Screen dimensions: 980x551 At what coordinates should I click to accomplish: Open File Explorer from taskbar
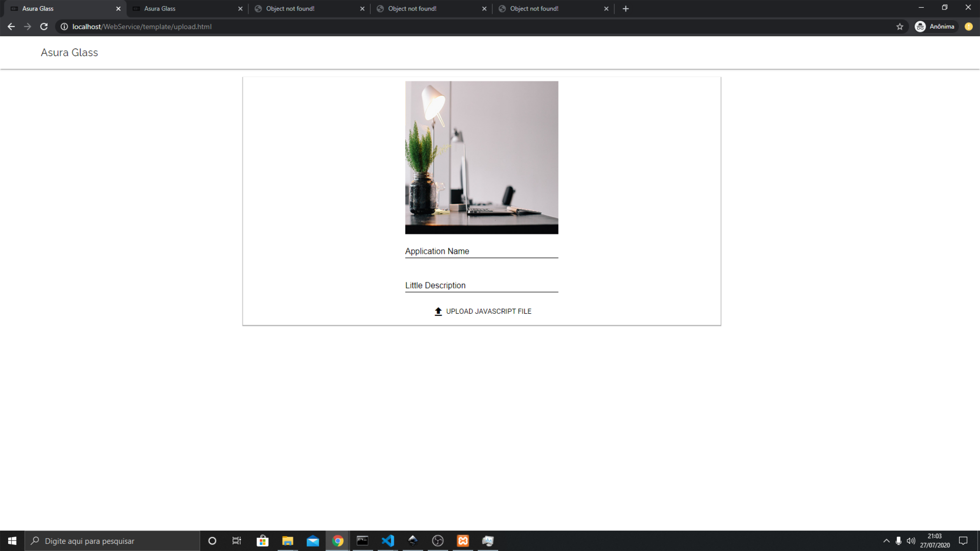tap(287, 541)
